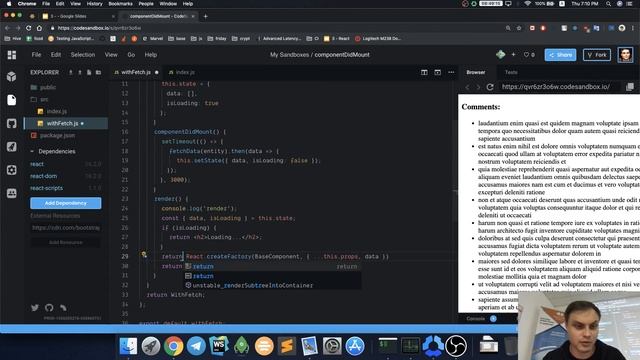The width and height of the screenshot is (640, 360).
Task: Open preview in new window icon
Action: pos(630,87)
